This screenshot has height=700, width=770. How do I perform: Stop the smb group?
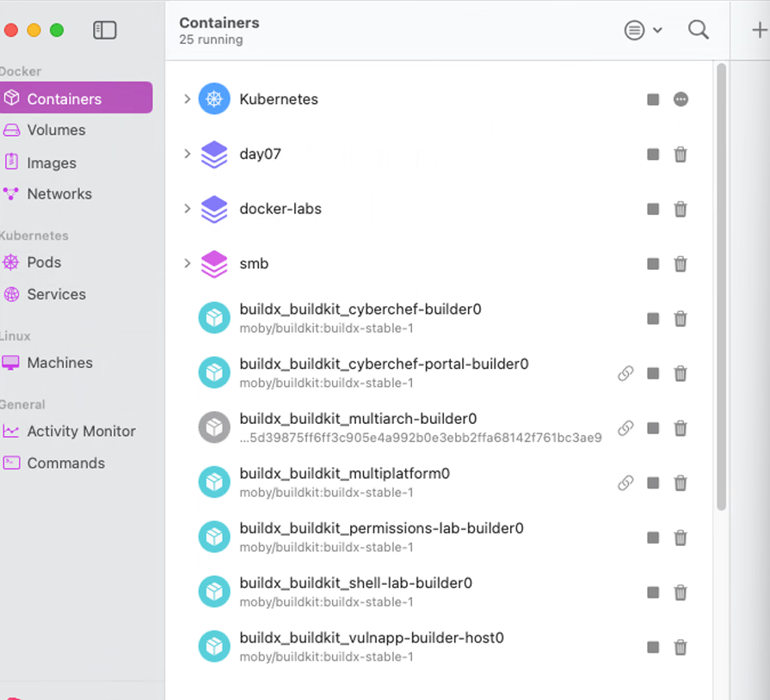point(653,264)
